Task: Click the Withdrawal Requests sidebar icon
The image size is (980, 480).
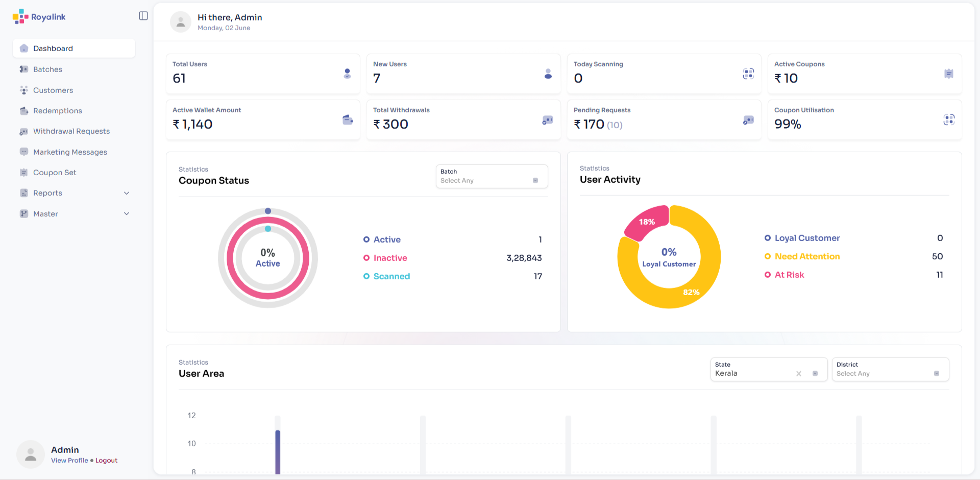Action: (x=24, y=131)
